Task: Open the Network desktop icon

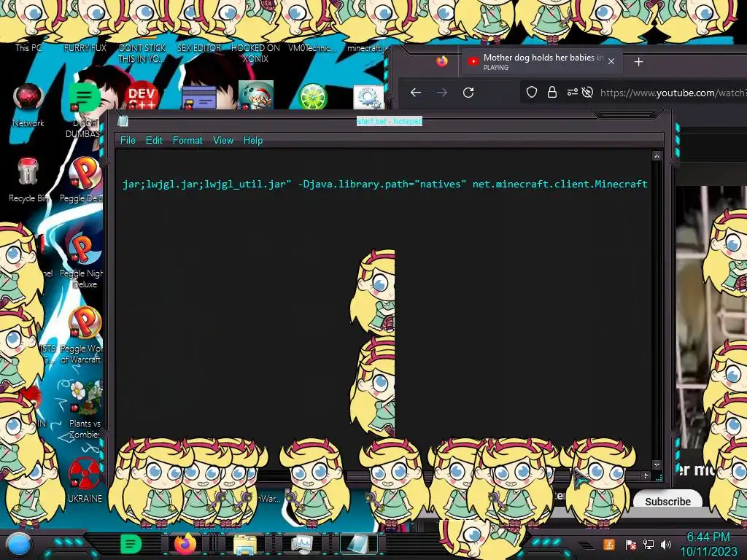Action: 28,105
